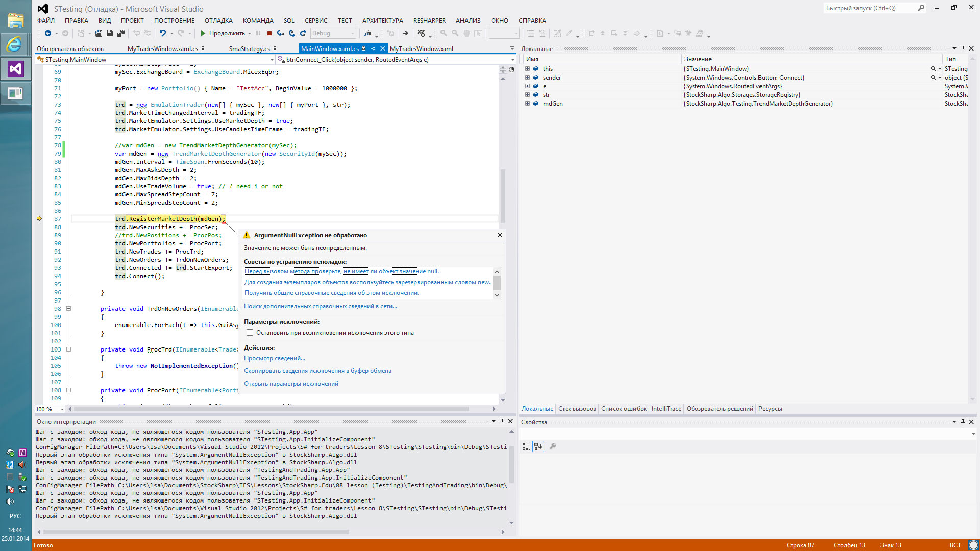980x551 pixels.
Task: Continue debugging with the green play button
Action: point(203,33)
